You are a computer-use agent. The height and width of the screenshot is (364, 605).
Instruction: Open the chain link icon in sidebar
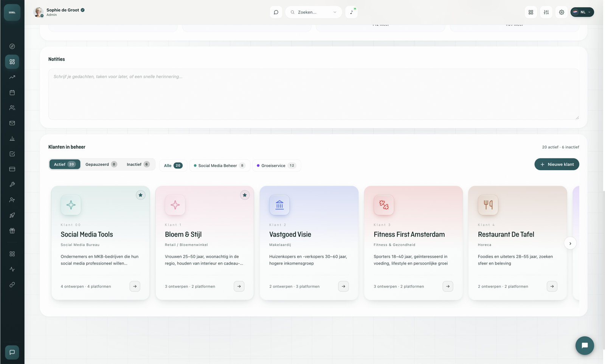click(12, 285)
